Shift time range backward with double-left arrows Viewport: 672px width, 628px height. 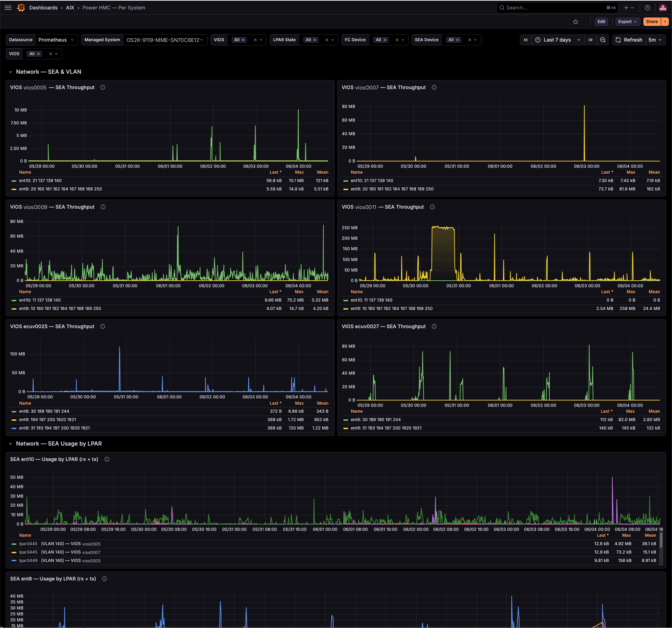point(526,40)
